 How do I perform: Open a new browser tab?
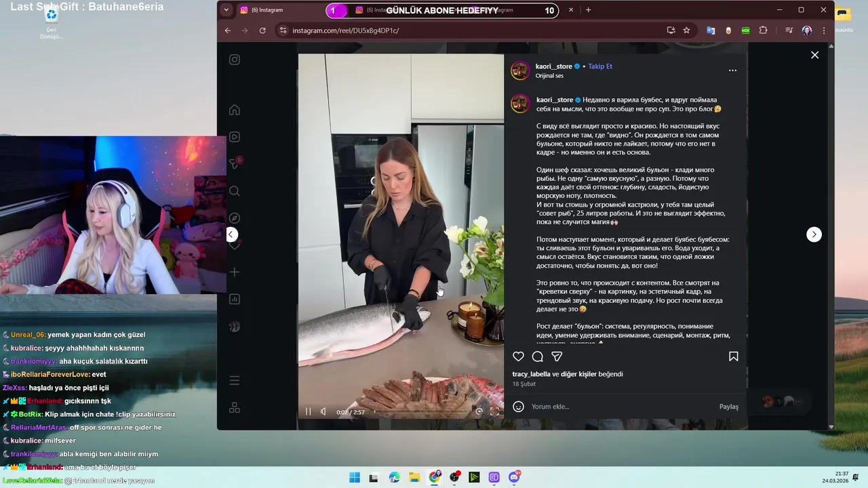pos(588,10)
